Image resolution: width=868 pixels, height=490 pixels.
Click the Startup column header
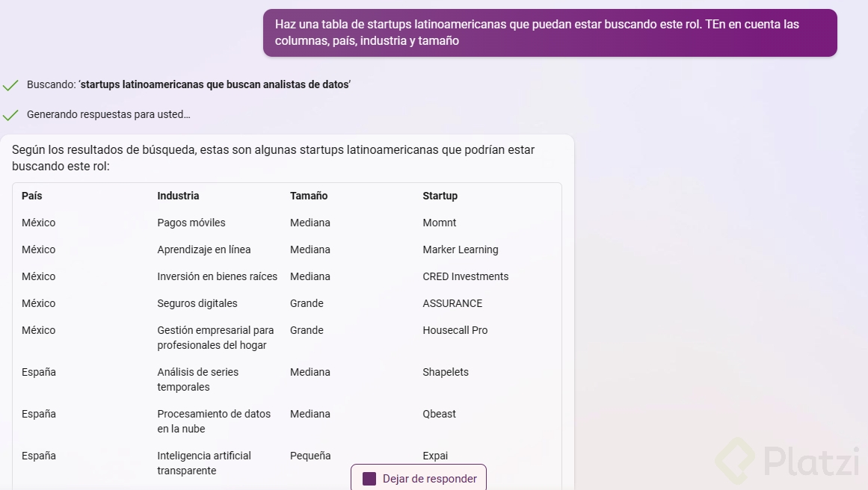click(440, 196)
